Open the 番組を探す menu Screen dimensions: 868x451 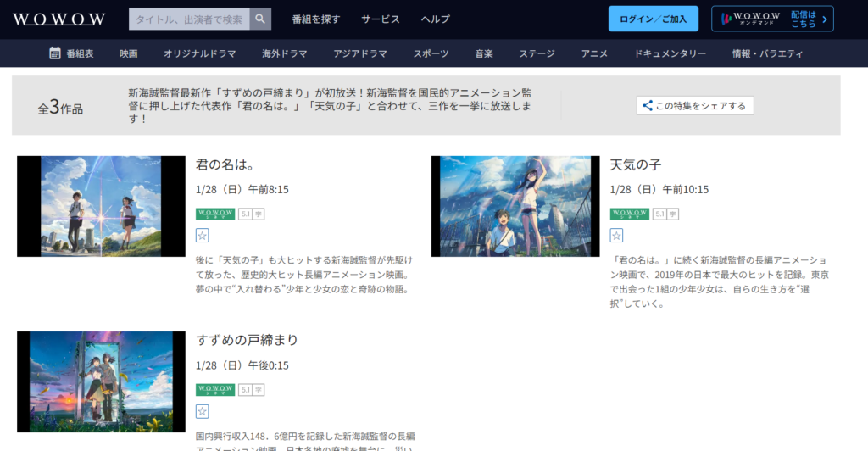click(316, 19)
